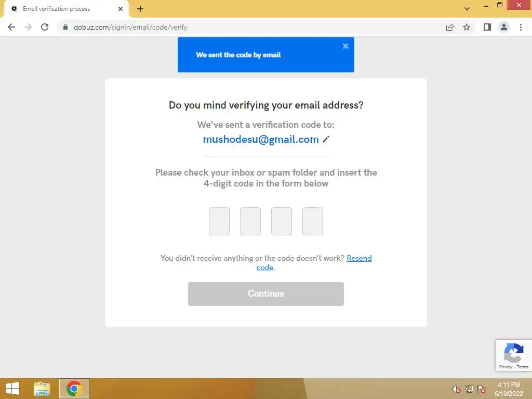Click the pencil icon to edit email address
The image size is (532, 399).
(326, 139)
